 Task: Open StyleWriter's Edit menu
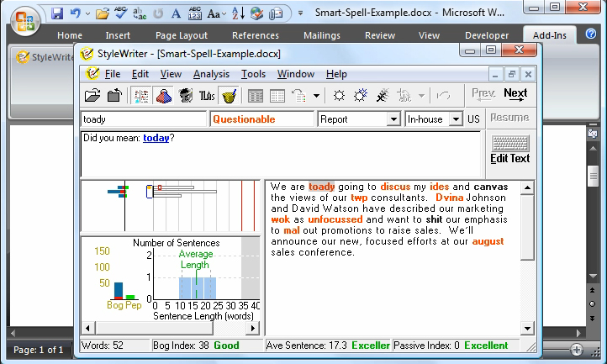pyautogui.click(x=140, y=74)
